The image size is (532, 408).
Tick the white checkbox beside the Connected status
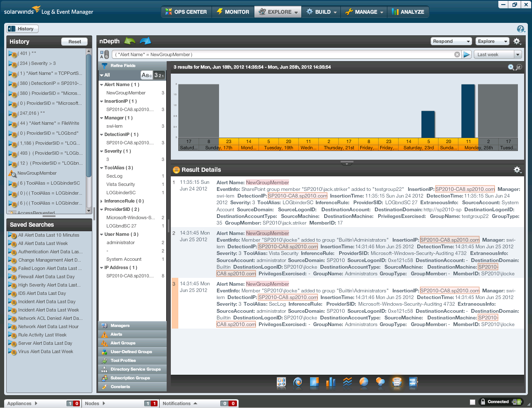[x=473, y=402]
